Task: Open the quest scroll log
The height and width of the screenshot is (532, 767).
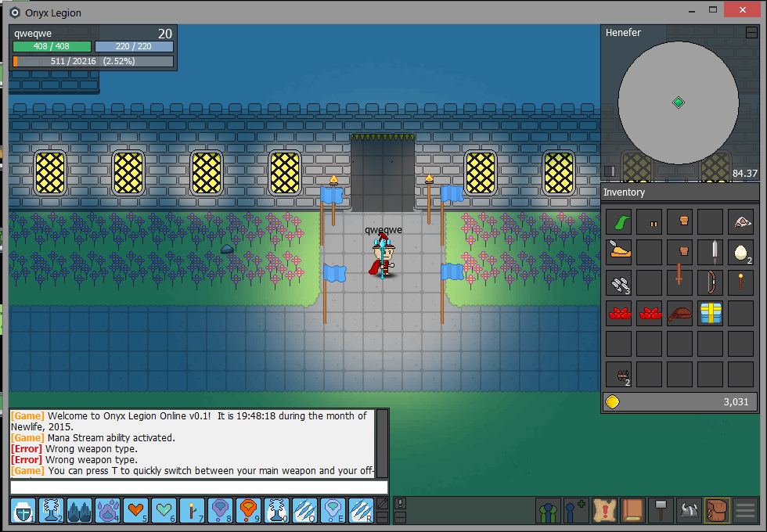Action: pos(604,511)
